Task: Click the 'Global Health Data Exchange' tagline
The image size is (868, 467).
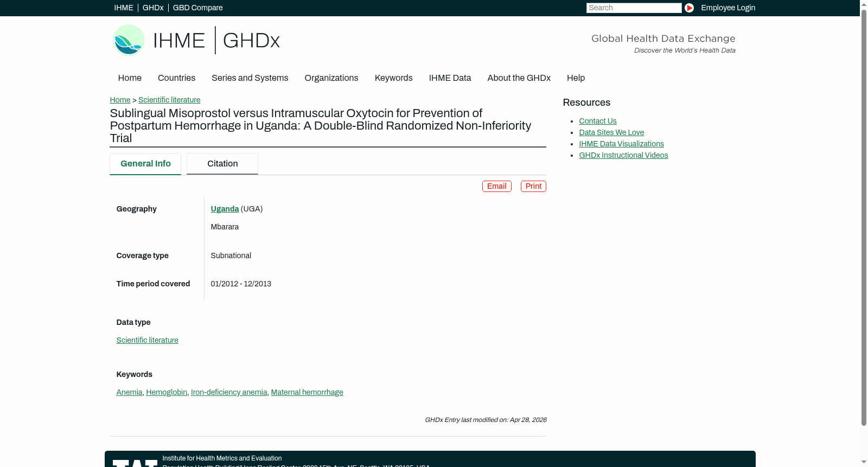Action: pos(663,39)
